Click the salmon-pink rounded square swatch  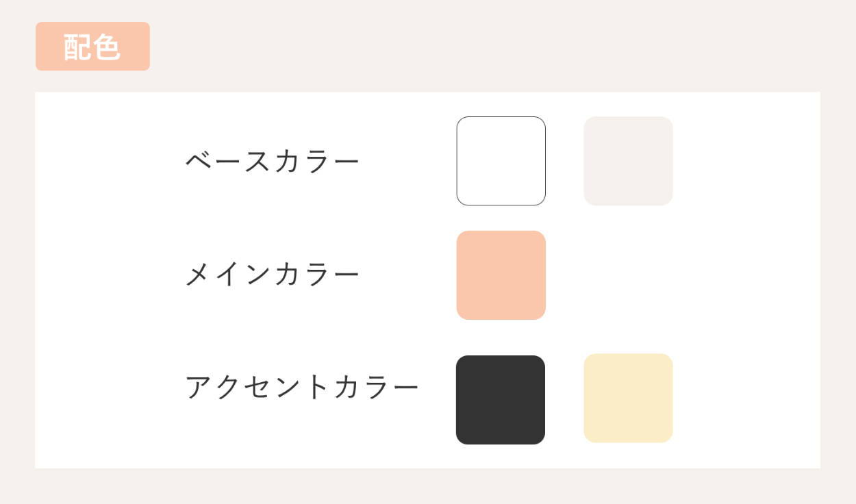point(501,275)
